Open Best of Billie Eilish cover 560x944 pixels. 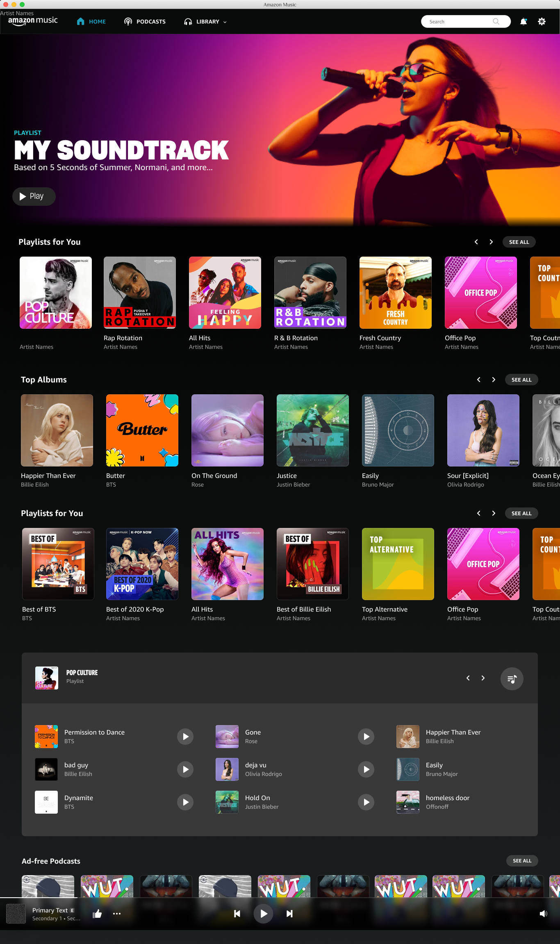pyautogui.click(x=313, y=564)
